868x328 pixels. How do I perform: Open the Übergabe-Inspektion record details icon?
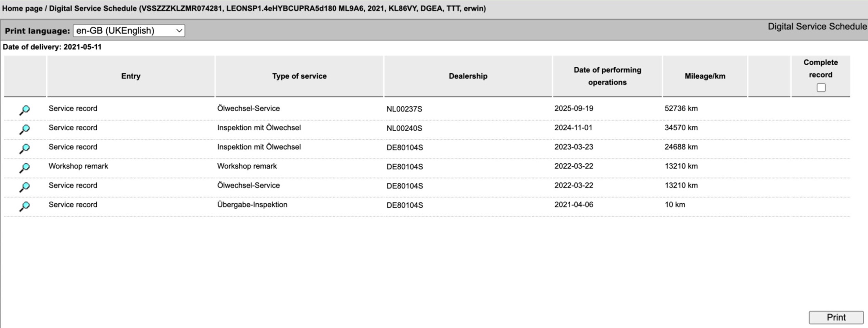point(25,206)
